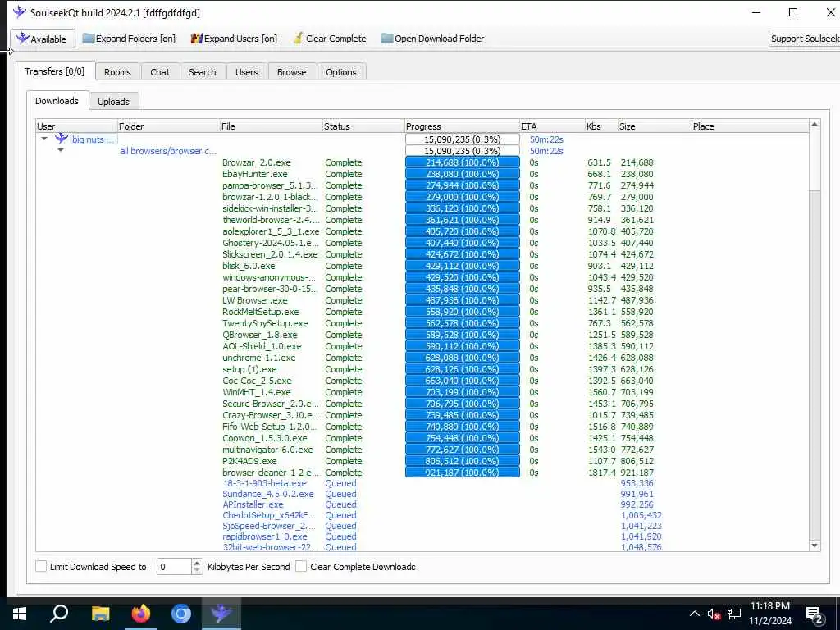Select the Coc-Coc_2.5.exe file

(257, 381)
